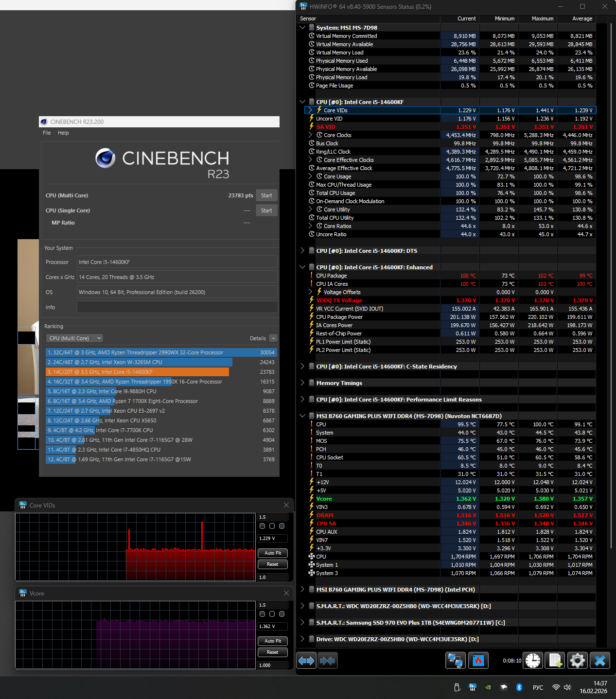
Task: Click the CPU flame stress icon in HWiNFO
Action: coord(478,661)
